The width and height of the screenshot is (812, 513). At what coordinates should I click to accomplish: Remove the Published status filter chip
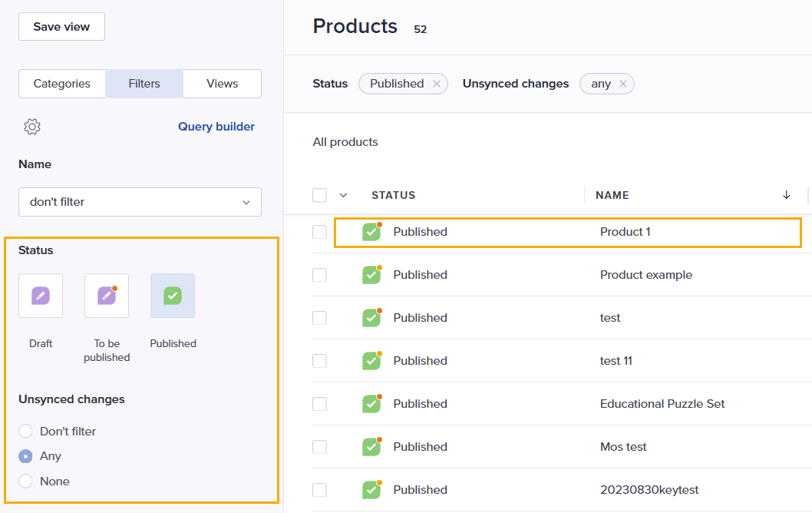click(437, 84)
